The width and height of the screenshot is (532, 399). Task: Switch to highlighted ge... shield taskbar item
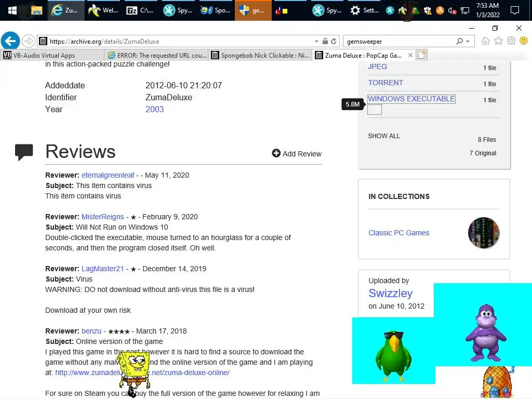253,10
